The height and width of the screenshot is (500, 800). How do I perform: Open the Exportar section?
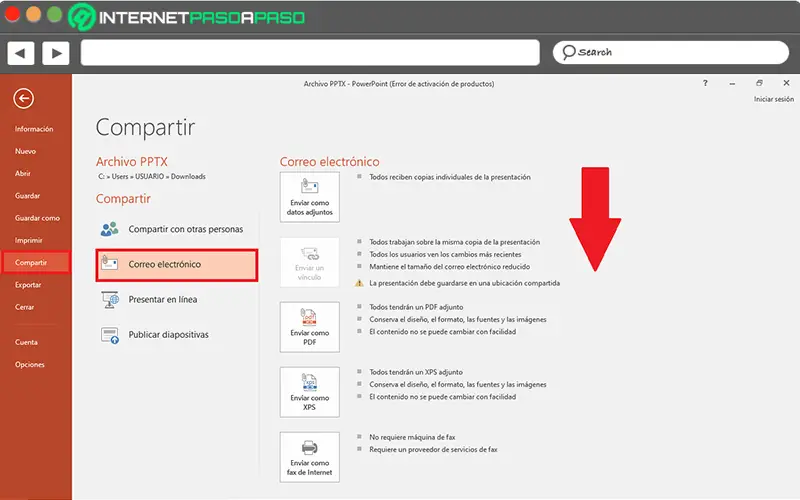(x=28, y=285)
